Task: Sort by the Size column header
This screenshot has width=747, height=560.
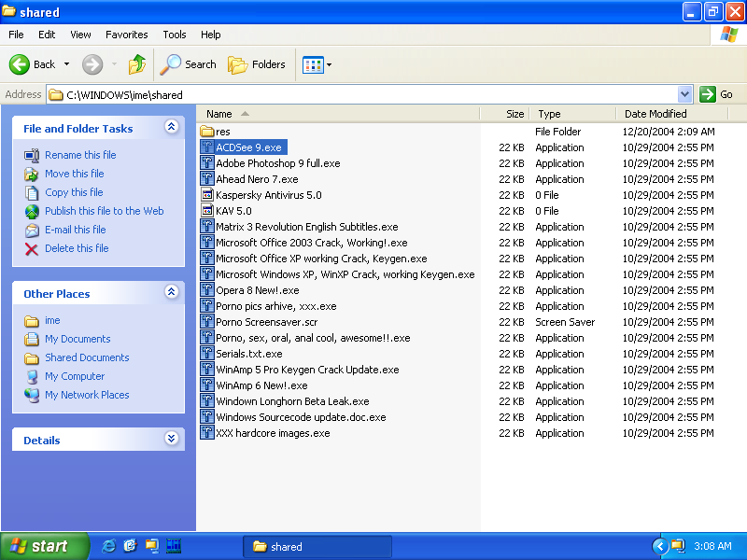Action: tap(504, 114)
